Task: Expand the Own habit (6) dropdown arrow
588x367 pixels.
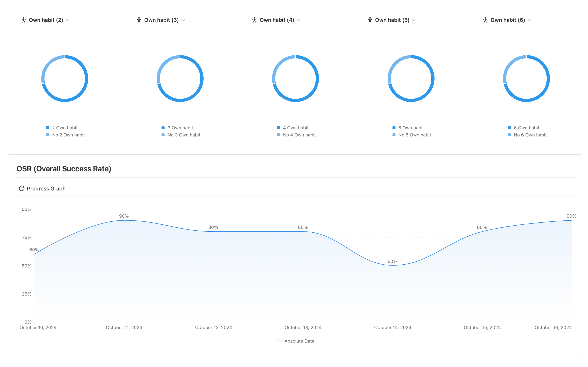Action: pyautogui.click(x=529, y=20)
